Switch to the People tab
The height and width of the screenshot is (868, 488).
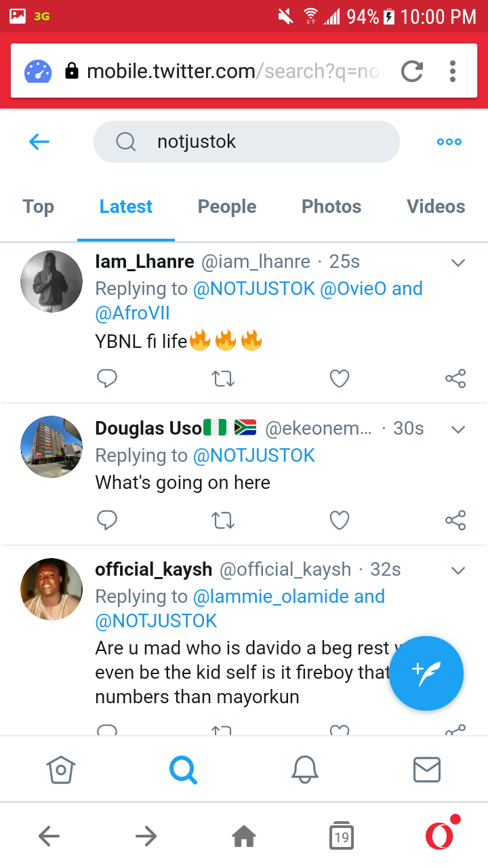pos(227,207)
